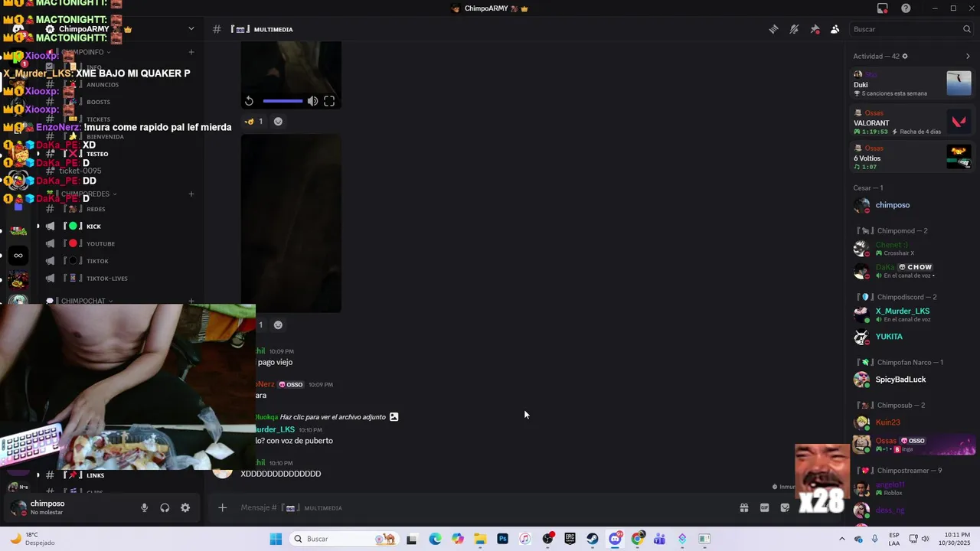This screenshot has height=551, width=980.
Task: Adjust the video volume slider
Action: pyautogui.click(x=283, y=101)
